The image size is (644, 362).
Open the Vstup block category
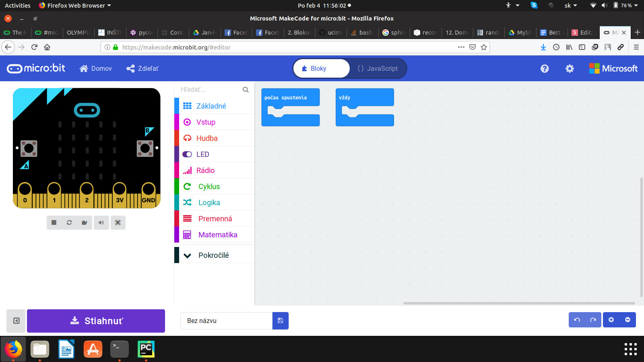pyautogui.click(x=215, y=122)
